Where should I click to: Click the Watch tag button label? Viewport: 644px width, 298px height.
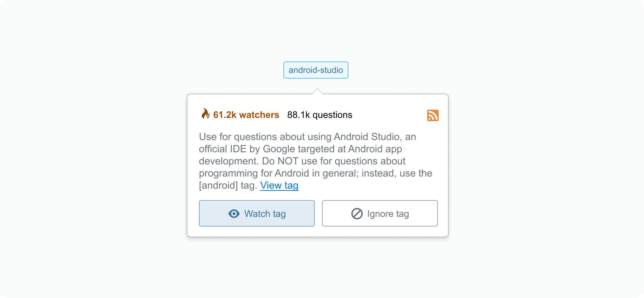pyautogui.click(x=265, y=214)
